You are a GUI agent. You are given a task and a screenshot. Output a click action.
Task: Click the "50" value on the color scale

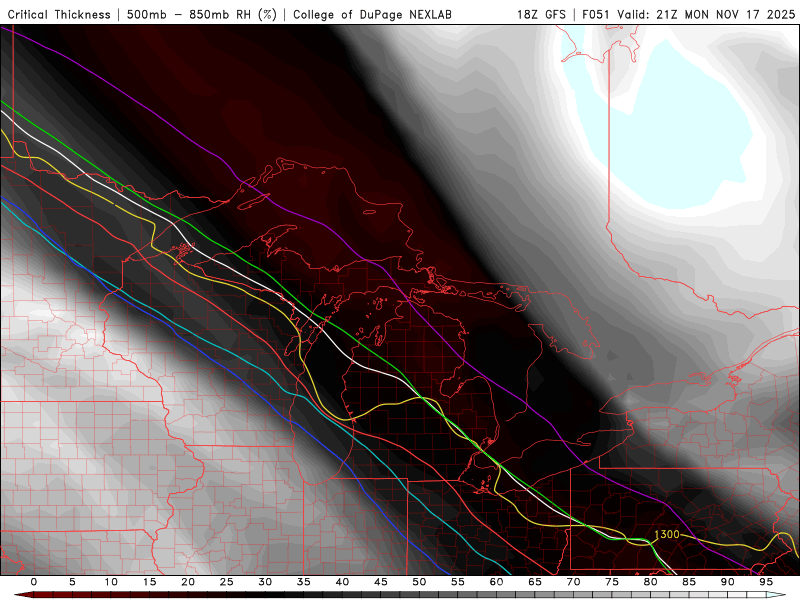[419, 582]
